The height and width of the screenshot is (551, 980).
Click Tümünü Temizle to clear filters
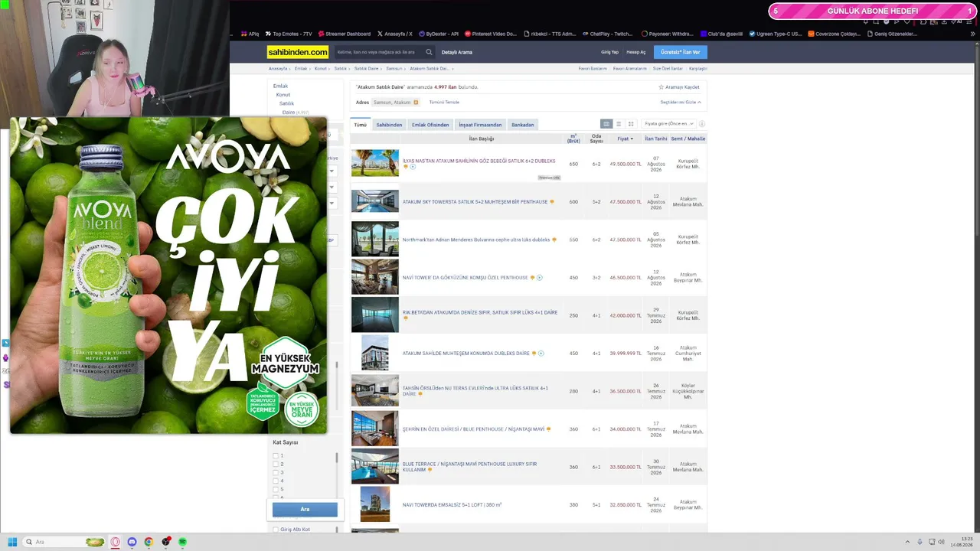[x=444, y=102]
